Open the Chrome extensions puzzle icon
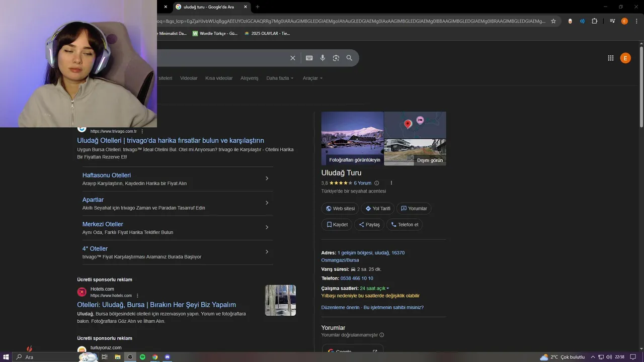The width and height of the screenshot is (644, 362). click(x=595, y=21)
